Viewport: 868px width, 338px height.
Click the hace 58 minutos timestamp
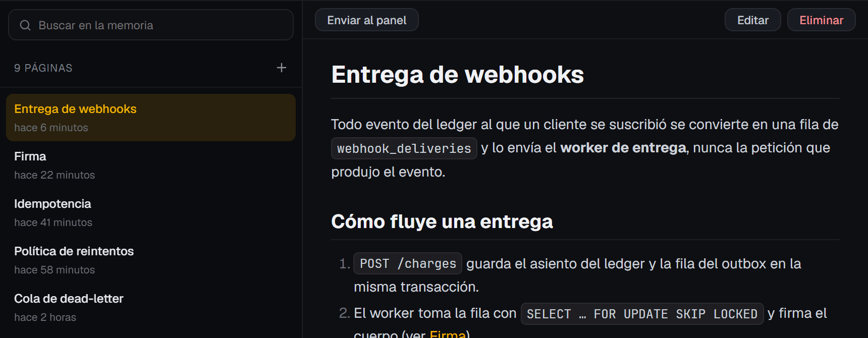[55, 270]
